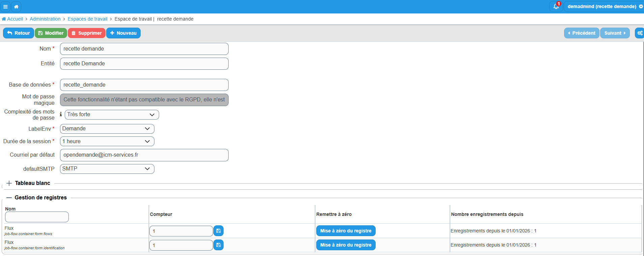Open demadmind user account menu

[x=605, y=6]
